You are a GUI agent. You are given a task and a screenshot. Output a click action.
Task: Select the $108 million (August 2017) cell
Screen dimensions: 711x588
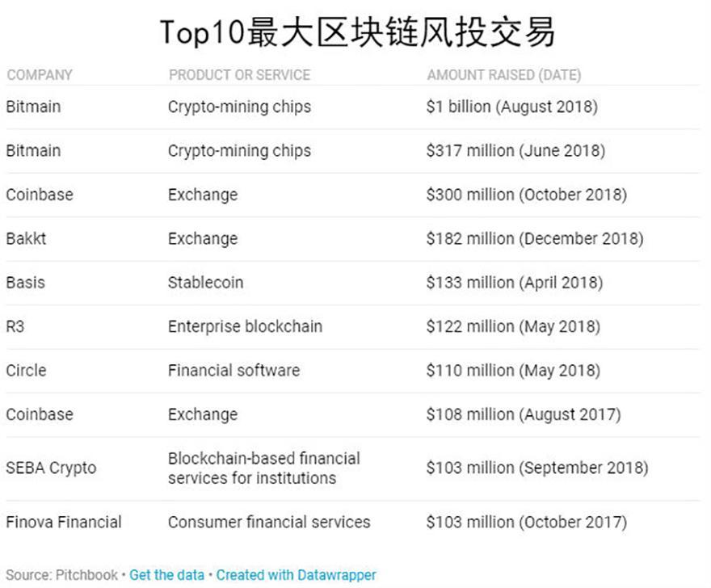[524, 414]
